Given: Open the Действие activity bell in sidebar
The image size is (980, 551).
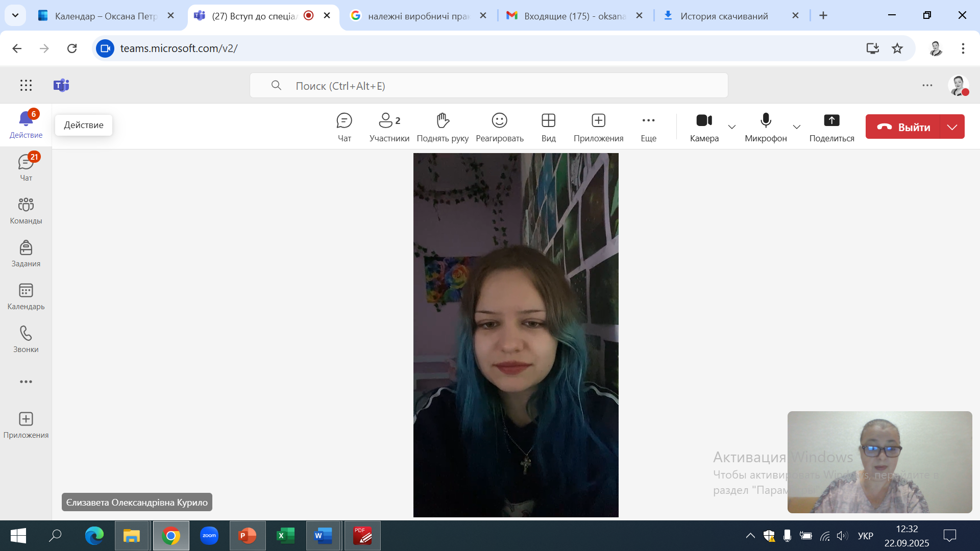Looking at the screenshot, I should point(26,124).
